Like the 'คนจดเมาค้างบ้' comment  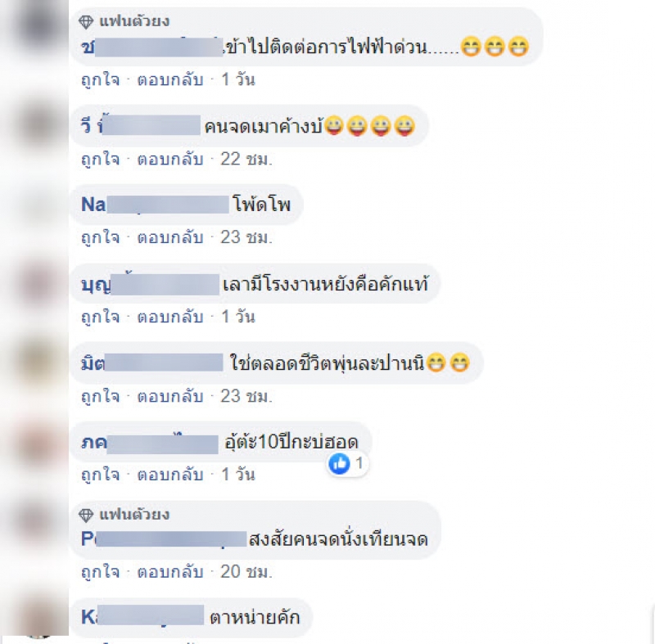coord(100,159)
